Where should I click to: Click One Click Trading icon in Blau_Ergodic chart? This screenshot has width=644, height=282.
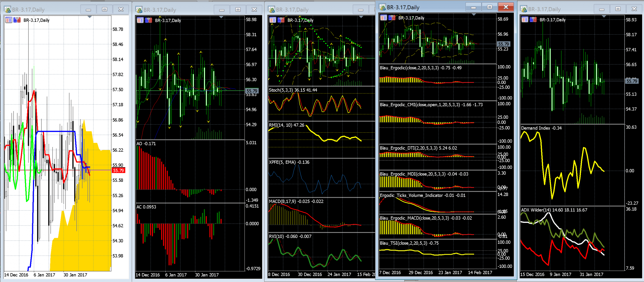click(392, 18)
